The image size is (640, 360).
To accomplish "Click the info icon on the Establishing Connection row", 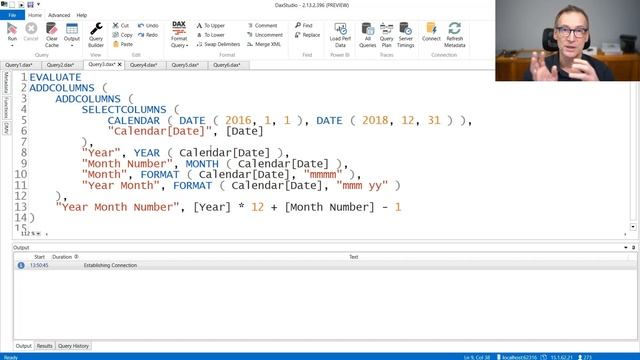I will 21,265.
